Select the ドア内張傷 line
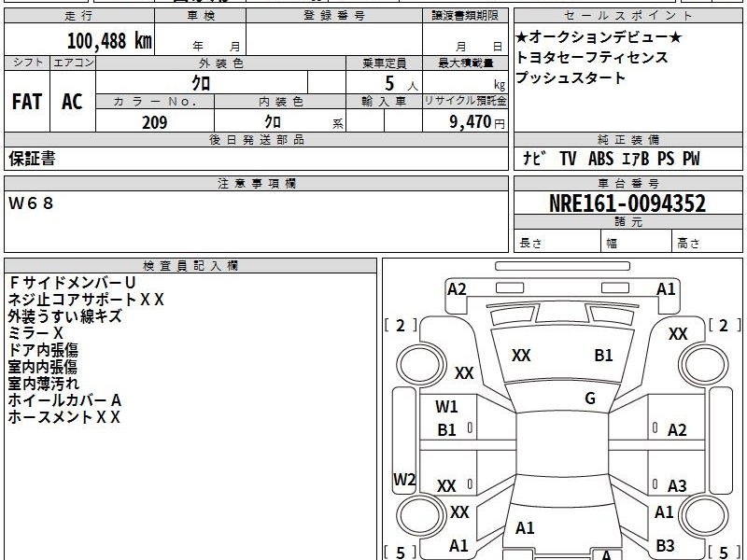The image size is (747, 560). 43,350
